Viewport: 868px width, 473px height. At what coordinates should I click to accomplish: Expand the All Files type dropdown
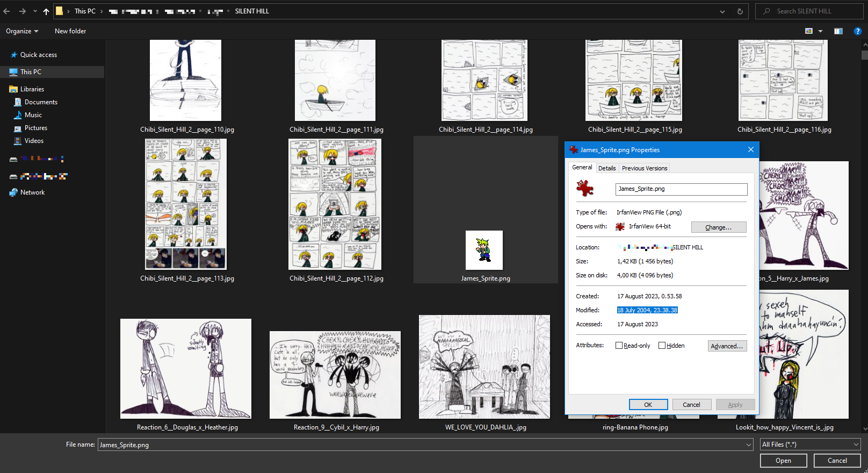(810, 445)
